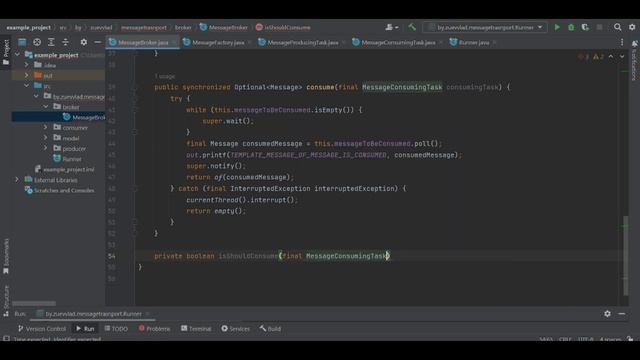Screen dimensions: 640x360
Task: Open the user account dropdown icon
Action: click(x=391, y=27)
